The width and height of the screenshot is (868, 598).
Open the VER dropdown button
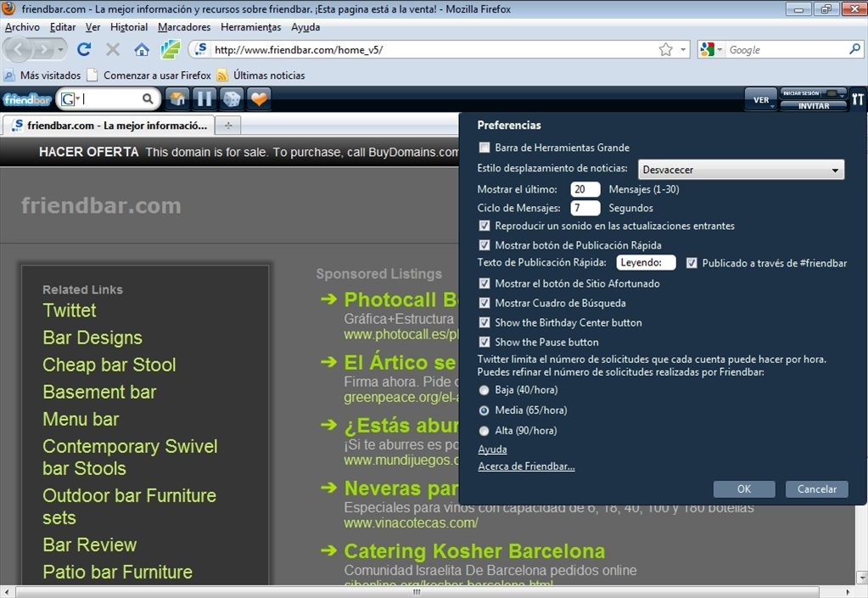tap(761, 99)
